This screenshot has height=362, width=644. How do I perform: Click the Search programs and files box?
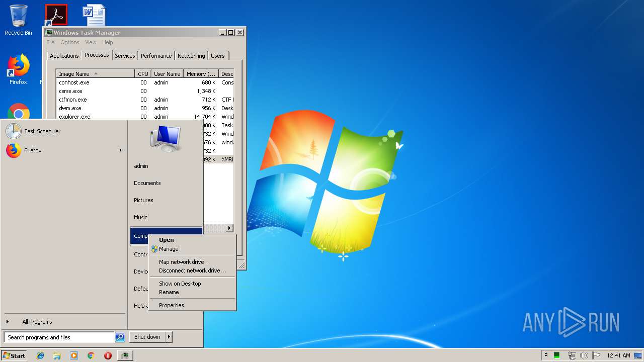point(59,337)
